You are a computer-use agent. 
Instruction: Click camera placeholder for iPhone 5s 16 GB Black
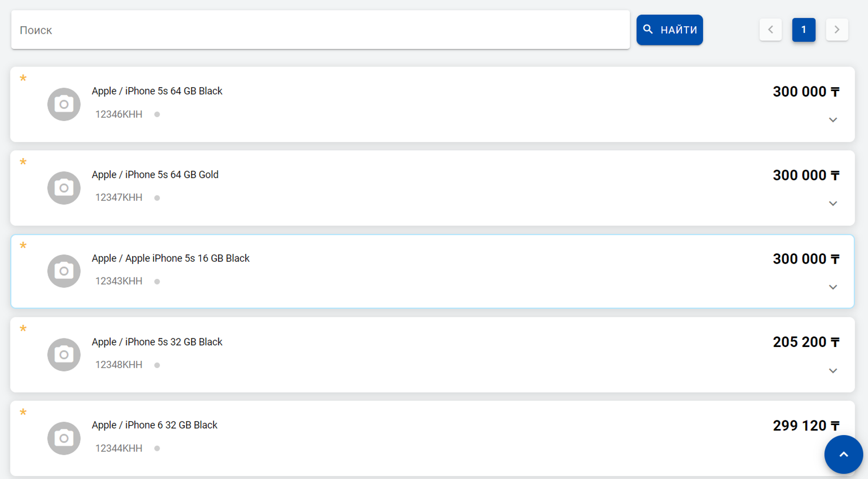pos(64,271)
